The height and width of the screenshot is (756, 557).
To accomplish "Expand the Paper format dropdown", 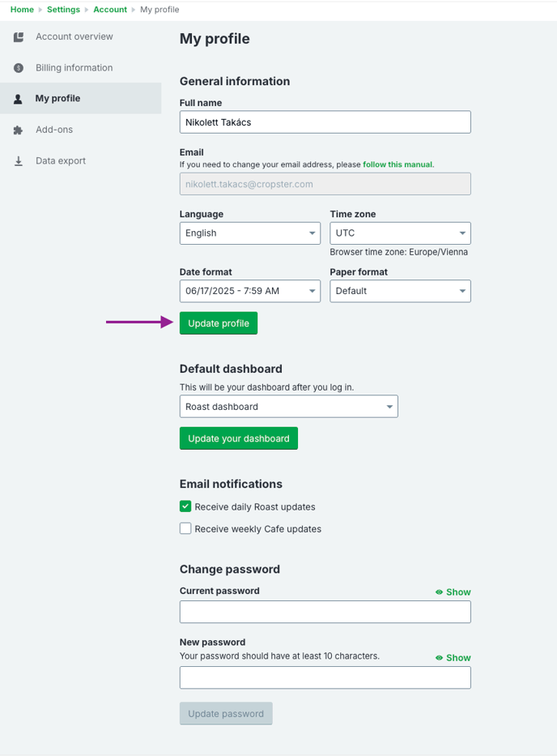I will [401, 291].
